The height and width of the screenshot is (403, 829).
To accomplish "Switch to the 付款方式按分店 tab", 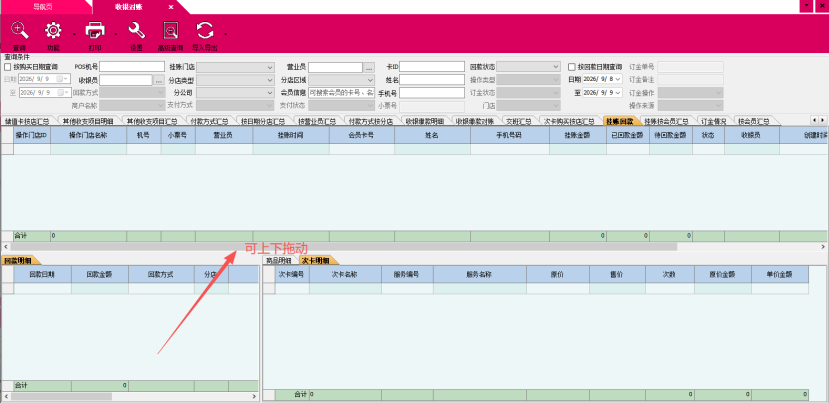I will [371, 121].
